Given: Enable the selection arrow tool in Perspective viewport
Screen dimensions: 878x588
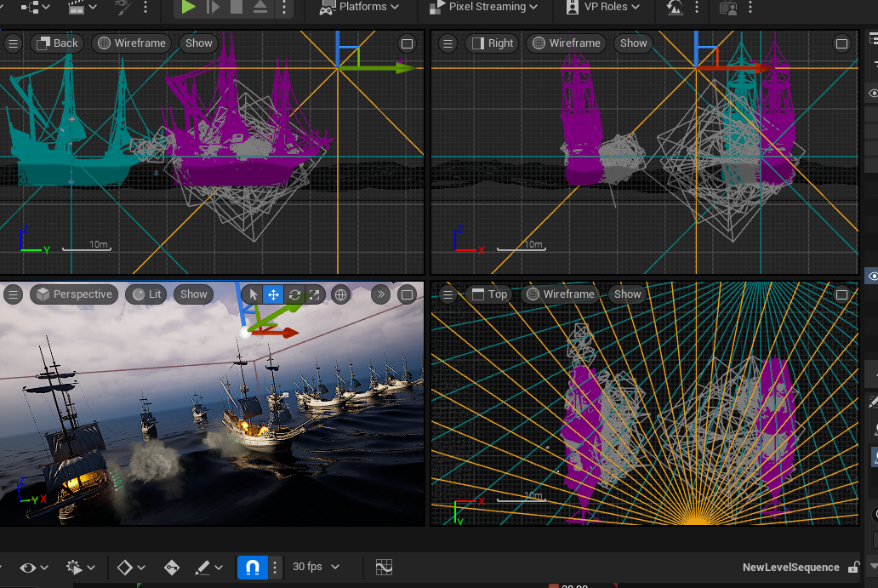Looking at the screenshot, I should click(253, 294).
